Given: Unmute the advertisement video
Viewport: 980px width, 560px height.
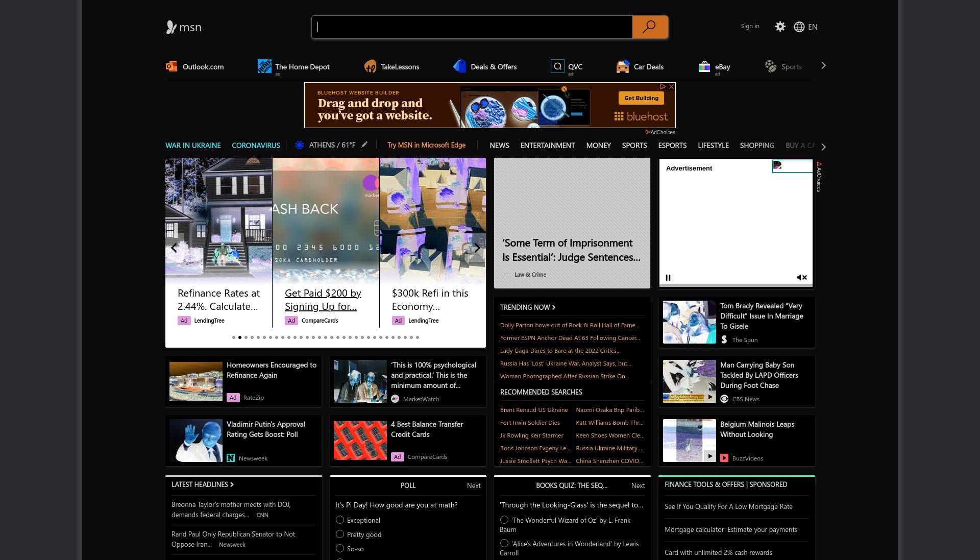Looking at the screenshot, I should pyautogui.click(x=802, y=278).
